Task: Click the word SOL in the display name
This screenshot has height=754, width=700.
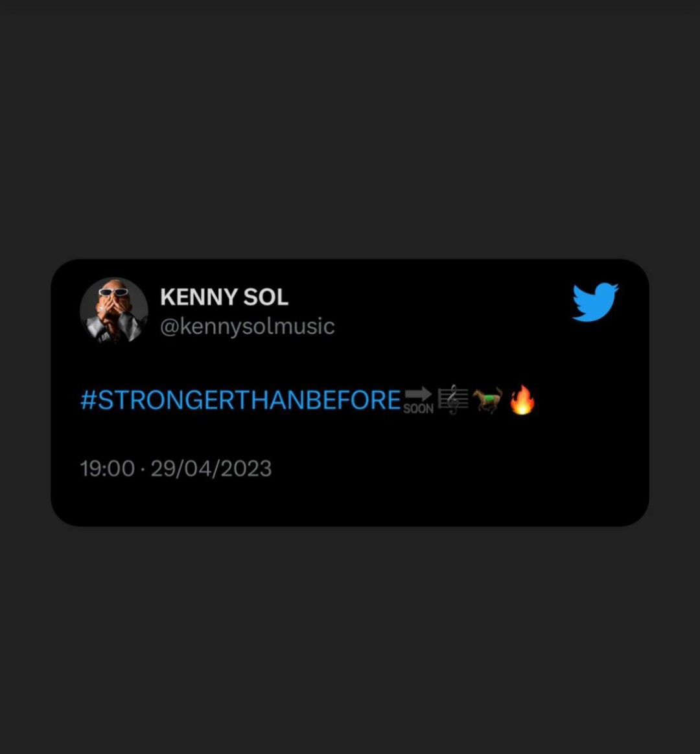Action: [x=266, y=297]
